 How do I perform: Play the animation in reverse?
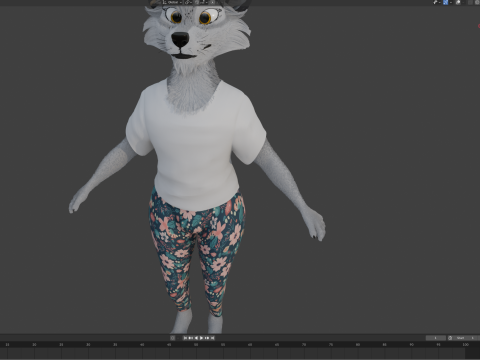click(x=196, y=338)
